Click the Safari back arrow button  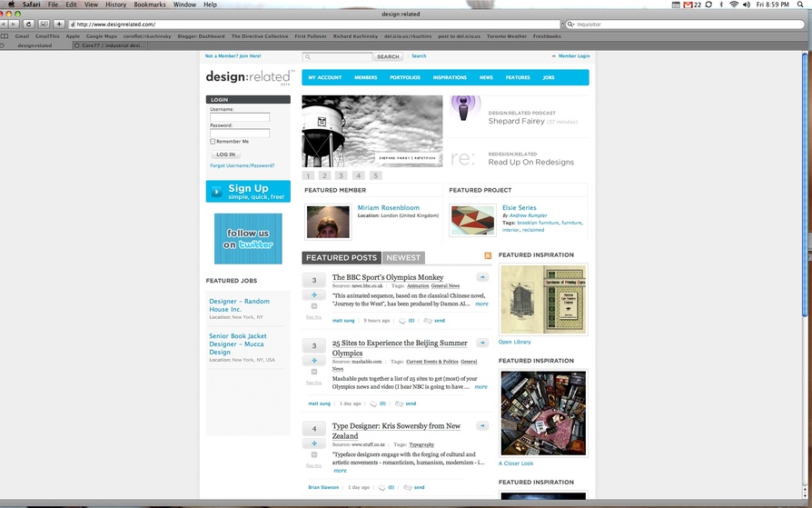click(x=4, y=25)
